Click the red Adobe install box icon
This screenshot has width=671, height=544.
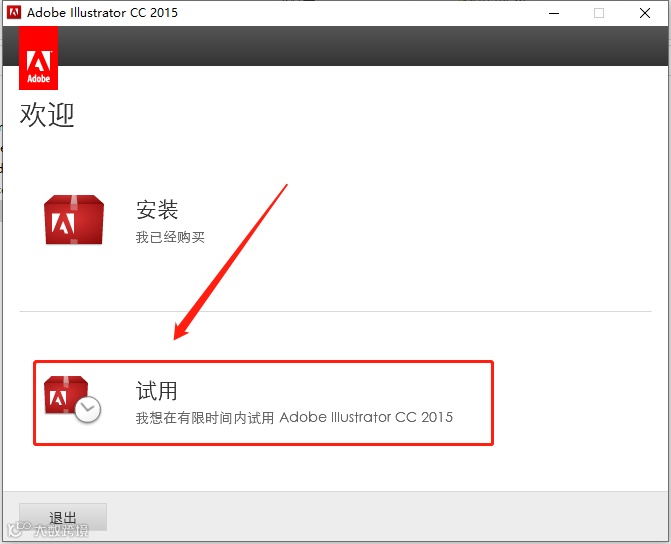point(74,220)
